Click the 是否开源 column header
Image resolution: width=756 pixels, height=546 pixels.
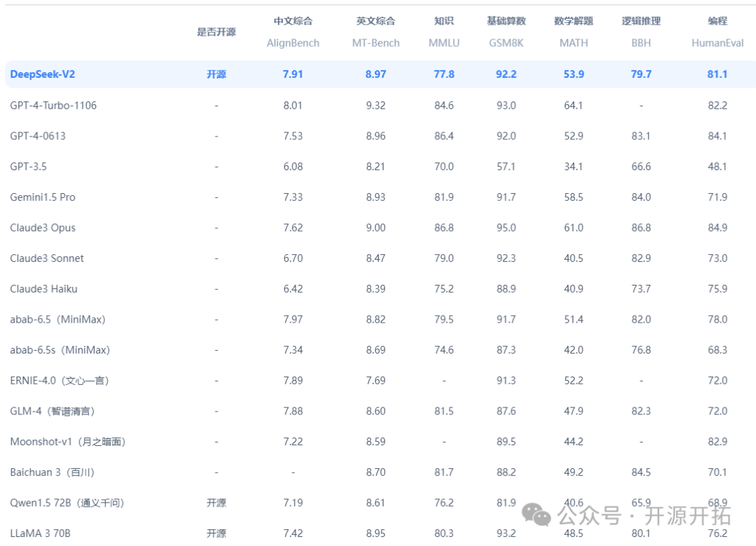pos(216,31)
